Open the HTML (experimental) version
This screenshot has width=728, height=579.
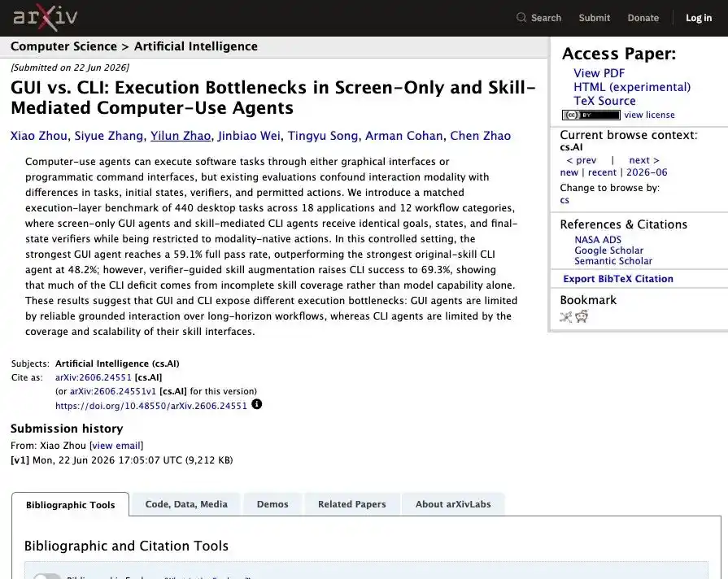(632, 87)
